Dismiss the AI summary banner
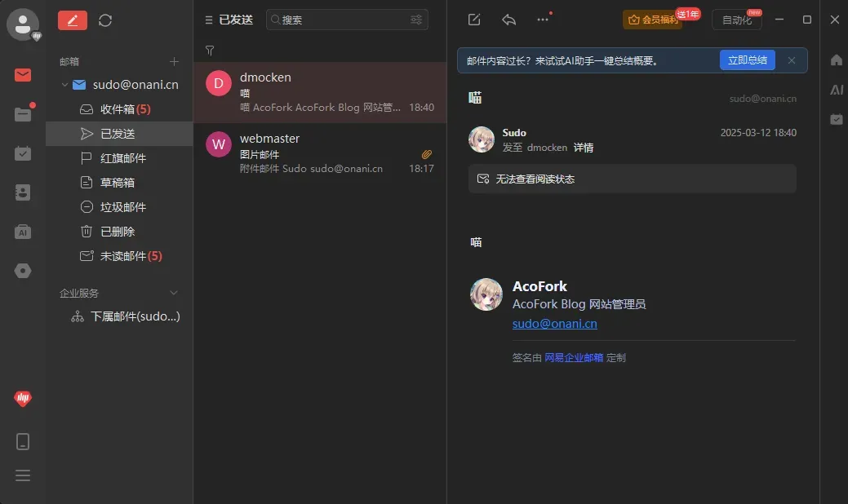The width and height of the screenshot is (848, 504). click(791, 60)
